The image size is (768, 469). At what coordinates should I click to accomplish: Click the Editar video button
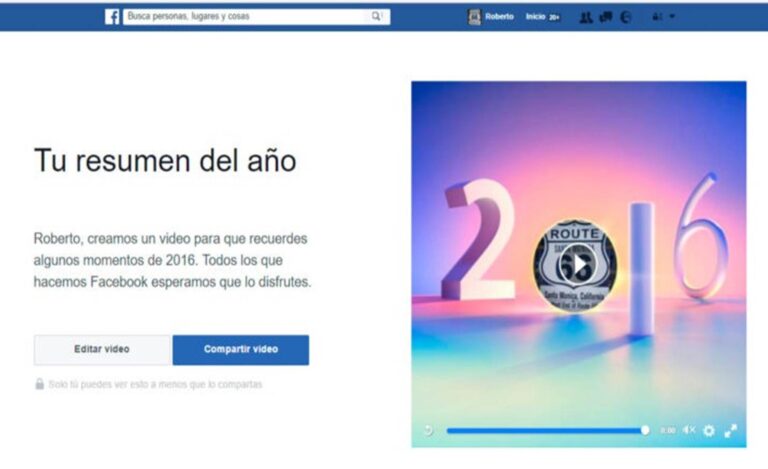(x=102, y=350)
